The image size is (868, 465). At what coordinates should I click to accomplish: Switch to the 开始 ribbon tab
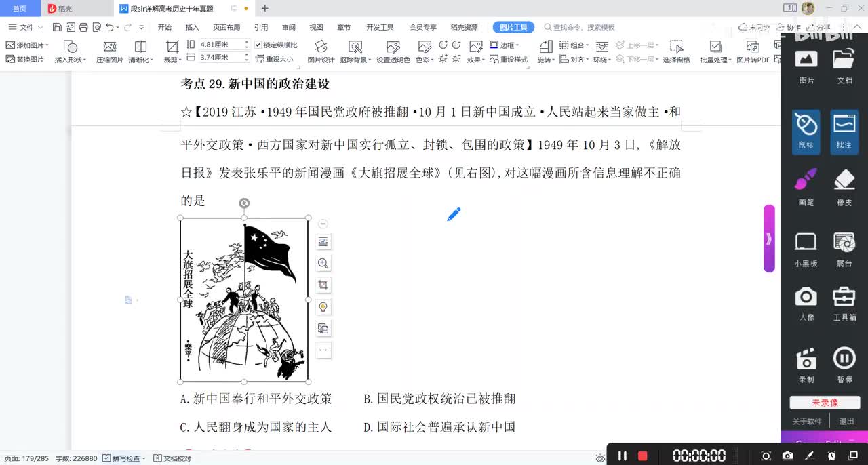[165, 27]
